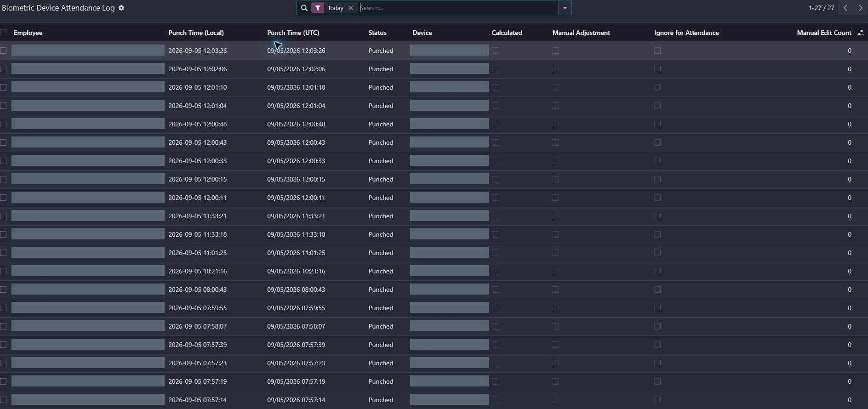Click edit count 0 in 12:02:06 row
Screen dimensions: 868x409
click(849, 69)
